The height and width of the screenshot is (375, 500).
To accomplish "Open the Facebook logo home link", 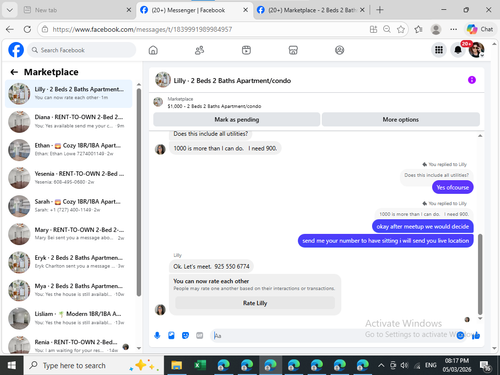I will (16, 50).
